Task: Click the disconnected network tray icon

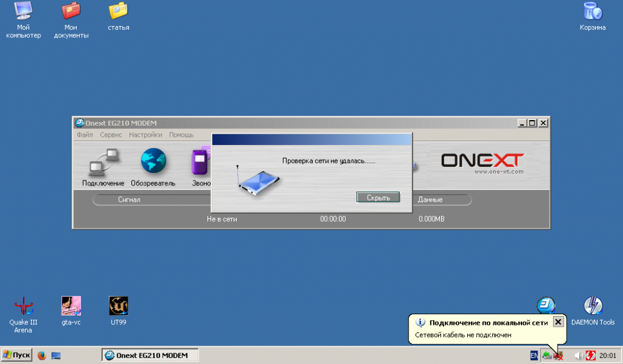Action: [x=558, y=356]
